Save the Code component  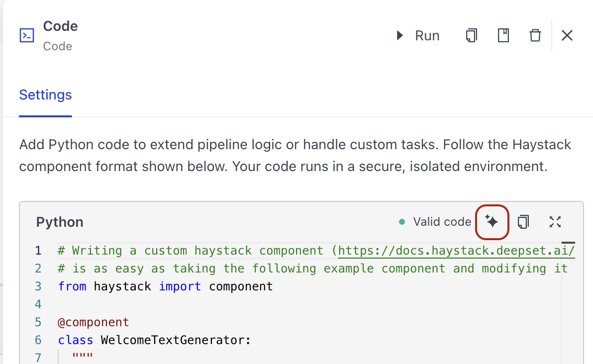tap(503, 35)
